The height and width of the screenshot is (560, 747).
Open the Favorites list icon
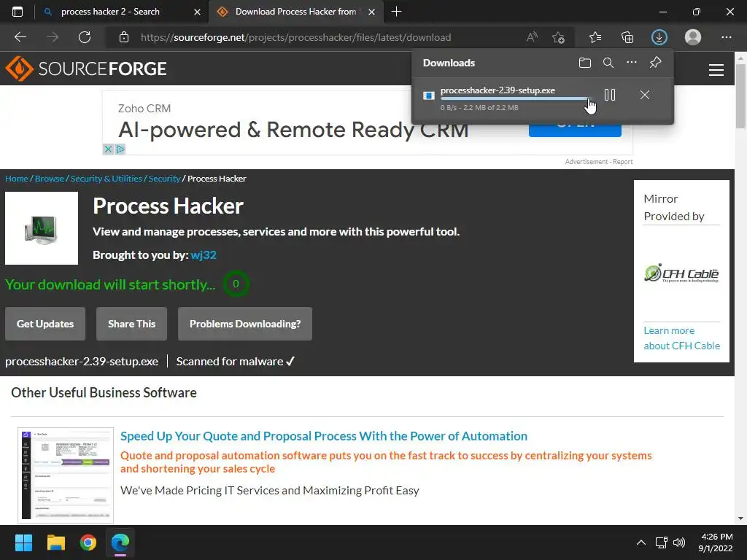pos(595,37)
